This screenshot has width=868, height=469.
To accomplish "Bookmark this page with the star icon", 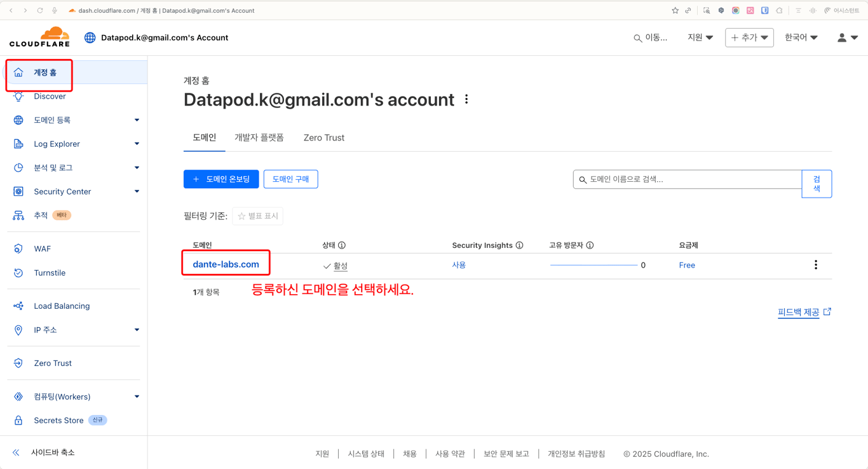I will [x=675, y=11].
